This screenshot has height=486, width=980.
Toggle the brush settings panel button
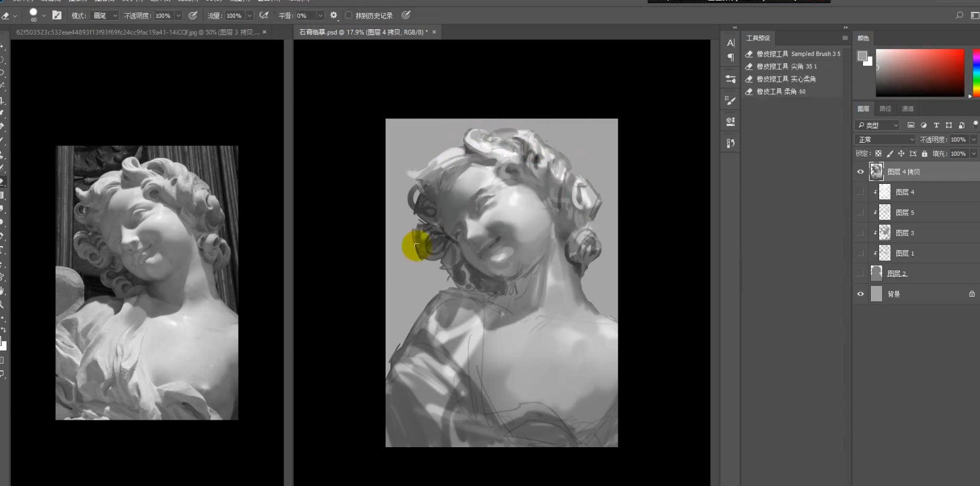pos(57,15)
